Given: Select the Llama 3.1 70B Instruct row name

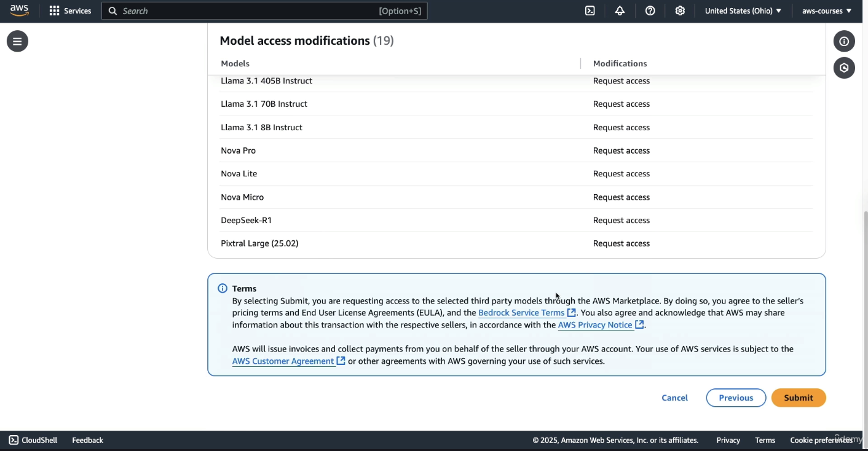Looking at the screenshot, I should (264, 104).
